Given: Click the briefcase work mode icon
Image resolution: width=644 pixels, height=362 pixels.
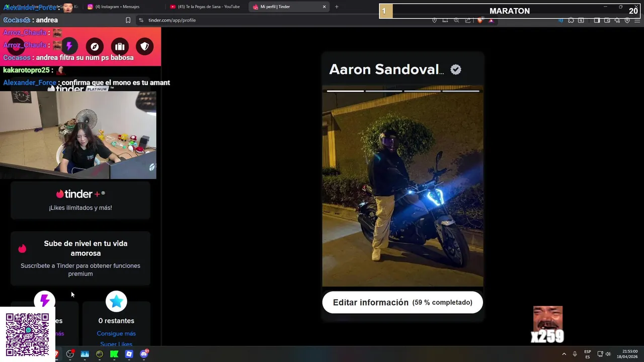Looking at the screenshot, I should coord(120,46).
